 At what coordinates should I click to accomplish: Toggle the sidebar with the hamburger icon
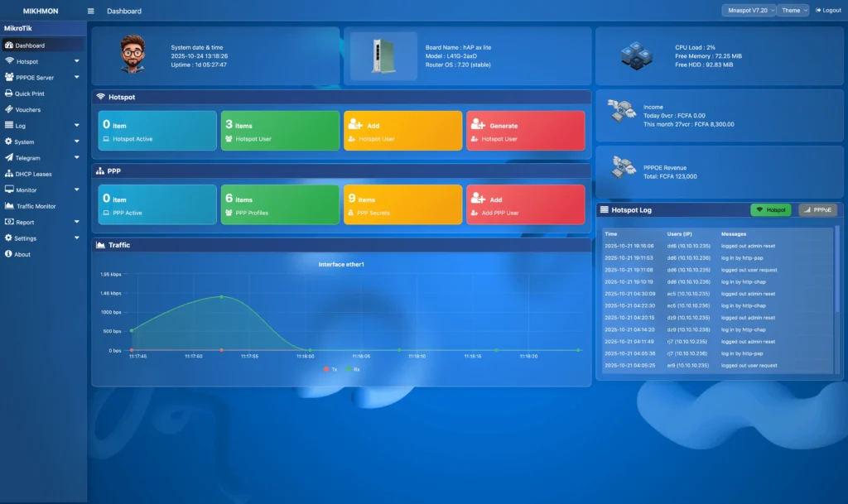coord(90,11)
